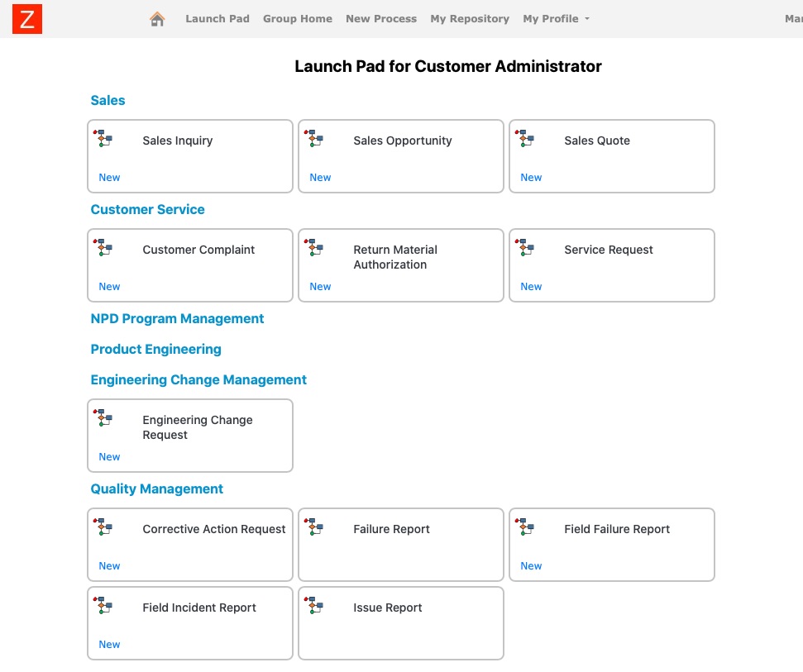Start a New Sales Quote

click(x=531, y=178)
